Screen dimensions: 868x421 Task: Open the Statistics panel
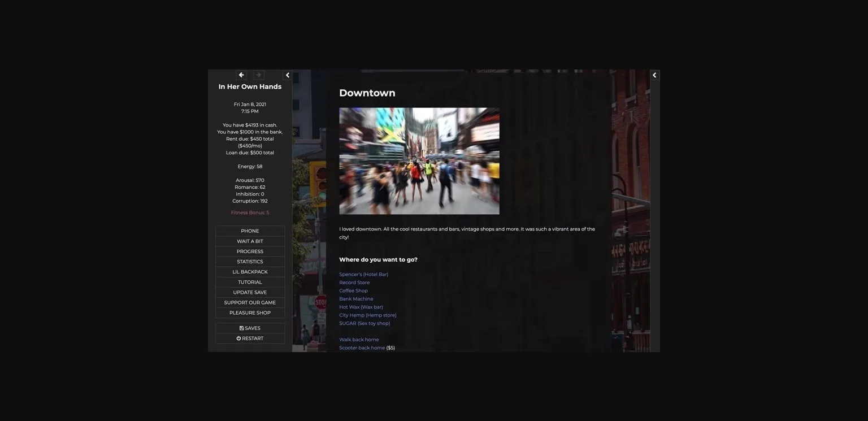coord(250,262)
